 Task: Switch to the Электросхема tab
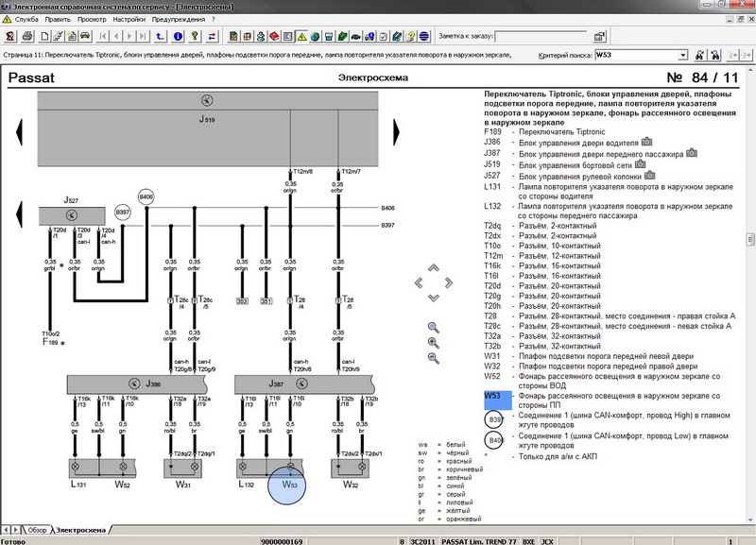(81, 530)
